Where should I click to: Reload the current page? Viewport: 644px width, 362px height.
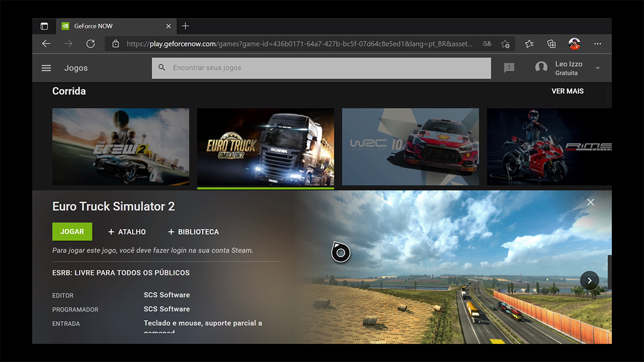click(91, 44)
